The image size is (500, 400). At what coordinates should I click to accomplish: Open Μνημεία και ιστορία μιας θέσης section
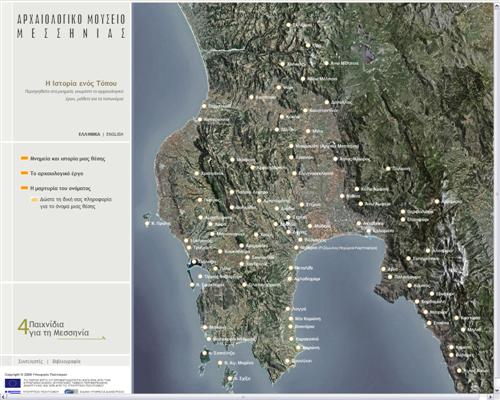67,159
